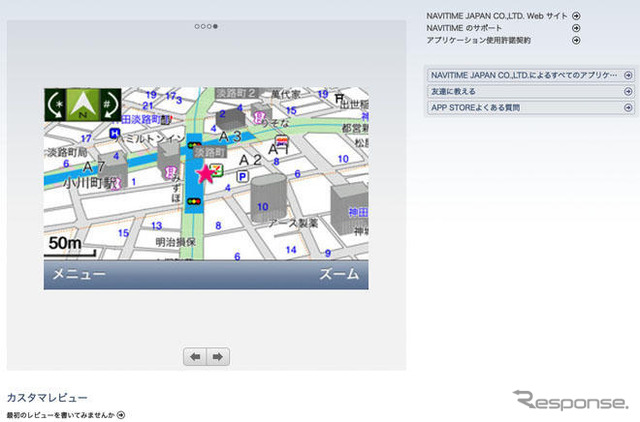The height and width of the screenshot is (422, 640).
Task: Click A2 exit label on map
Action: 250,160
